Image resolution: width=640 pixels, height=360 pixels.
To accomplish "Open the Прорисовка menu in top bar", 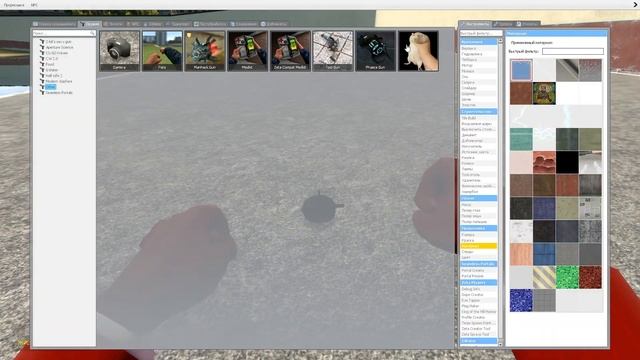I will click(14, 5).
